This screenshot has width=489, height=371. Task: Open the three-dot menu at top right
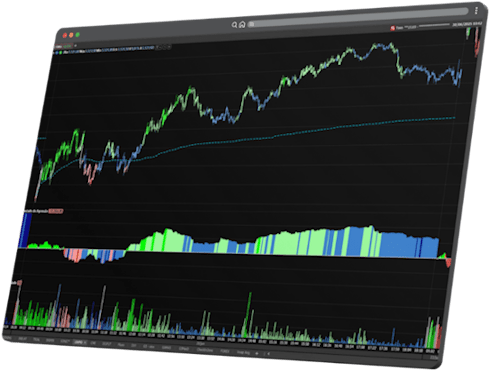[x=476, y=11]
